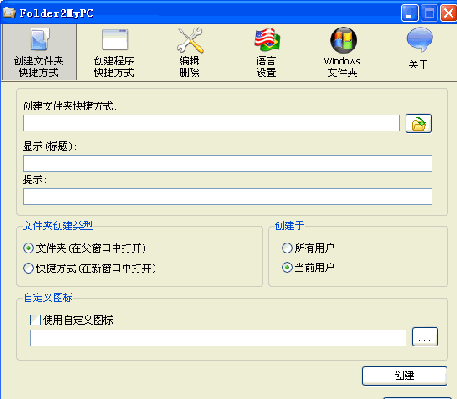Click the Folder2MyPC title bar icon
Viewport: 457px width, 399px height.
(9, 13)
